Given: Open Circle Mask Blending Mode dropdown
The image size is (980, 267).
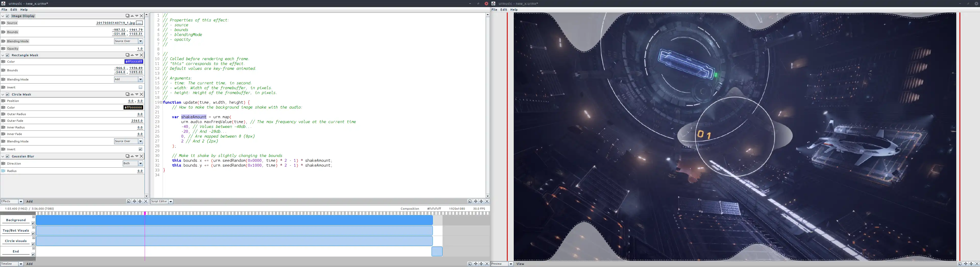Looking at the screenshot, I should 129,141.
